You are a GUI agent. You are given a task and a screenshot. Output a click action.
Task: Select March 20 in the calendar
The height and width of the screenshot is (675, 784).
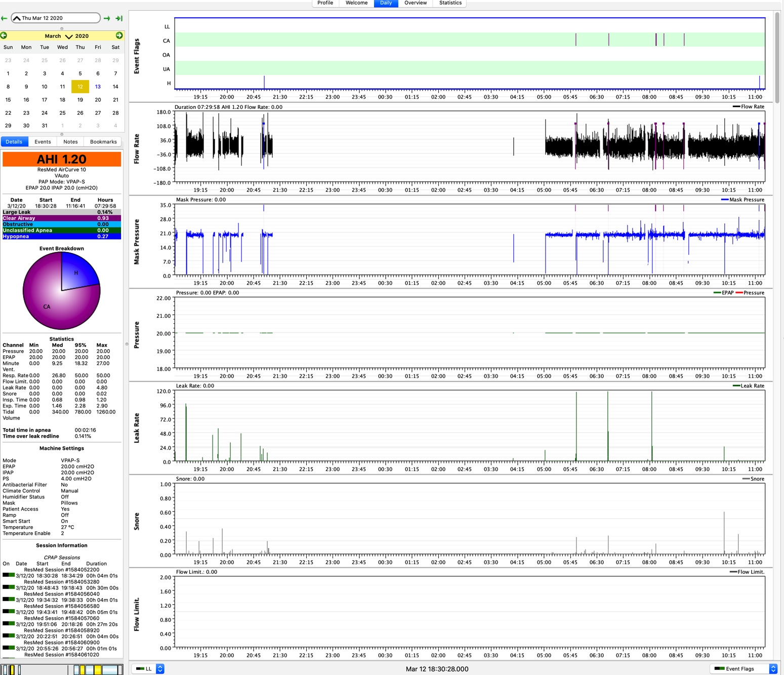[98, 100]
